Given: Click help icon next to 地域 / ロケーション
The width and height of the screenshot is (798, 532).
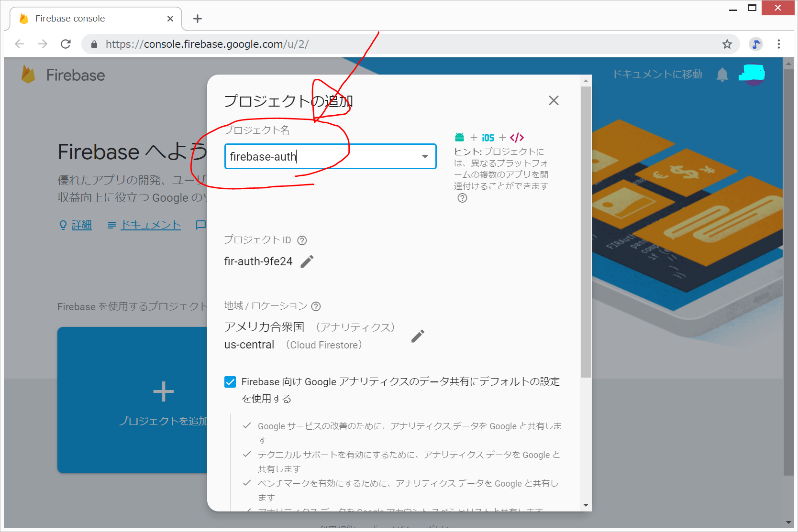Looking at the screenshot, I should [316, 306].
